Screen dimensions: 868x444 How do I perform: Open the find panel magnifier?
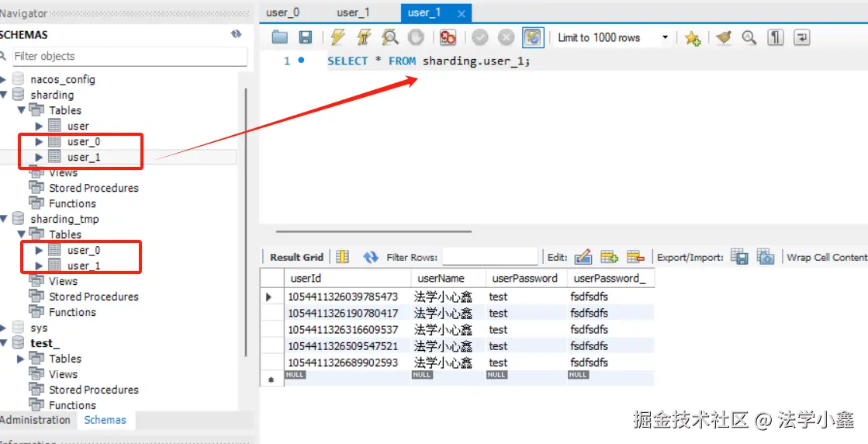tap(749, 37)
